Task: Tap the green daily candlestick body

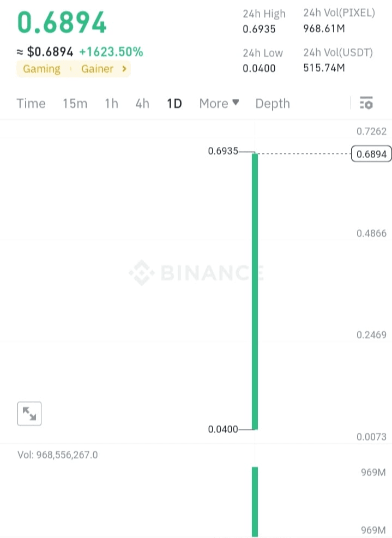Action: (x=254, y=289)
